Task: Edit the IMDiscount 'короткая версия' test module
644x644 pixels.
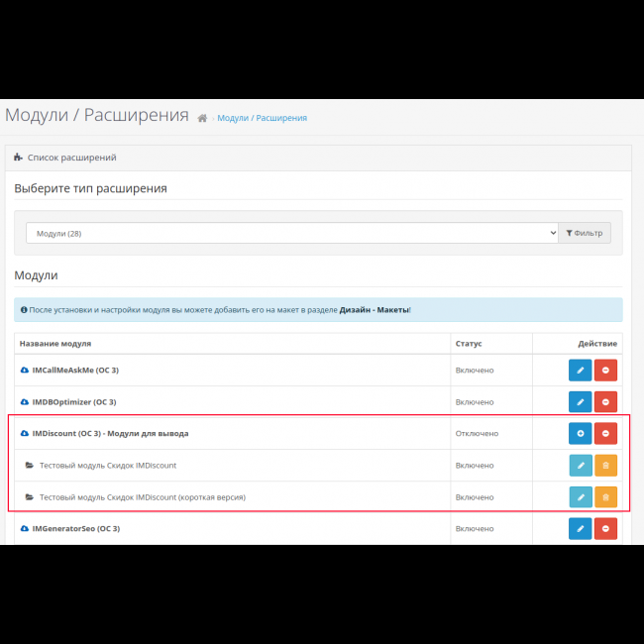Action: pyautogui.click(x=580, y=496)
